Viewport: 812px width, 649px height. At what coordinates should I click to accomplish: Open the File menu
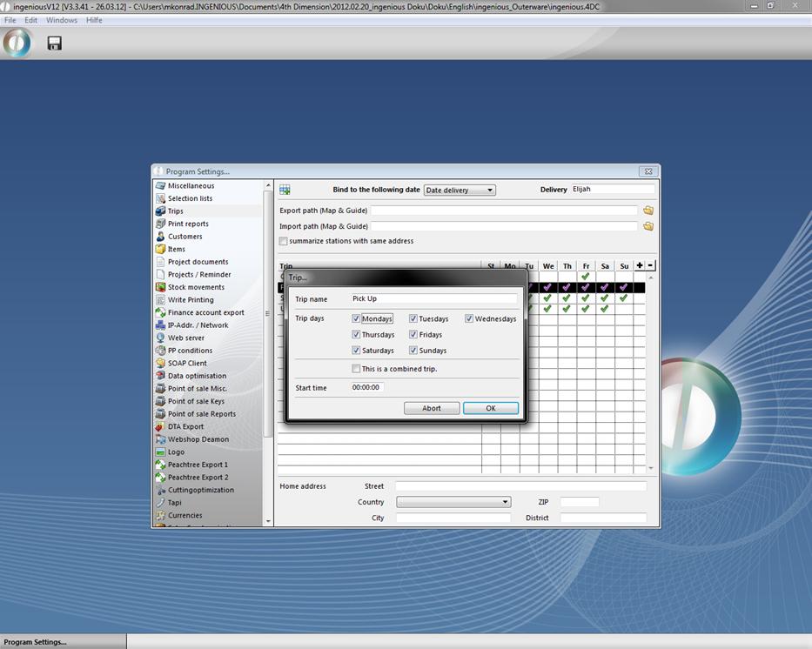[x=10, y=20]
